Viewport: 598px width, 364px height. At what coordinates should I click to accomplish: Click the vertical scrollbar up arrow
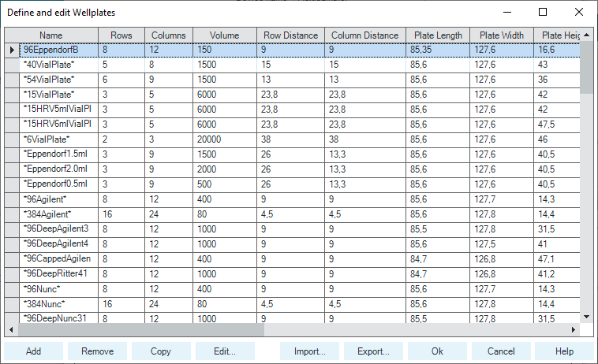[x=586, y=35]
